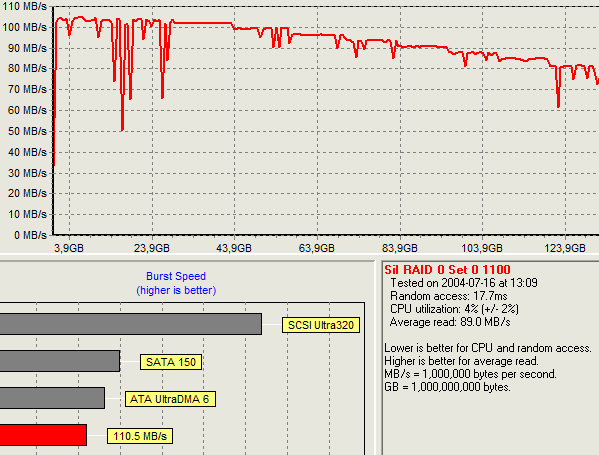
Task: Click the red burst speed bar
Action: (x=43, y=435)
